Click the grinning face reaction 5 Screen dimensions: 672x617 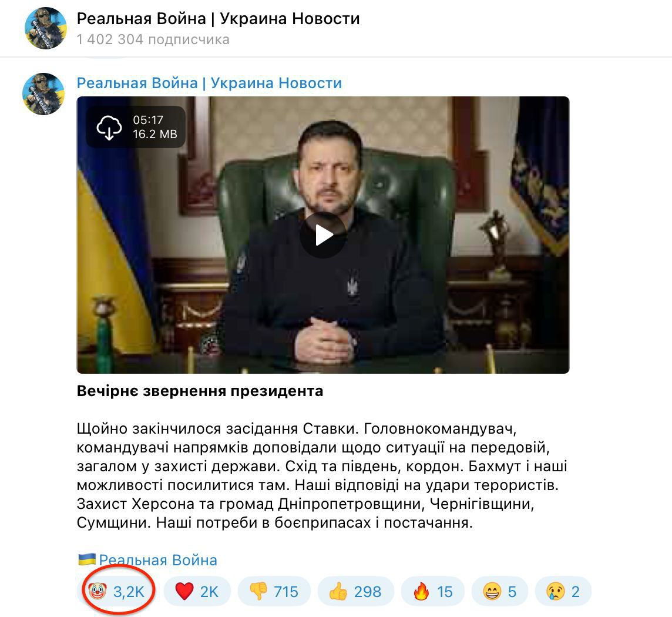click(x=500, y=591)
